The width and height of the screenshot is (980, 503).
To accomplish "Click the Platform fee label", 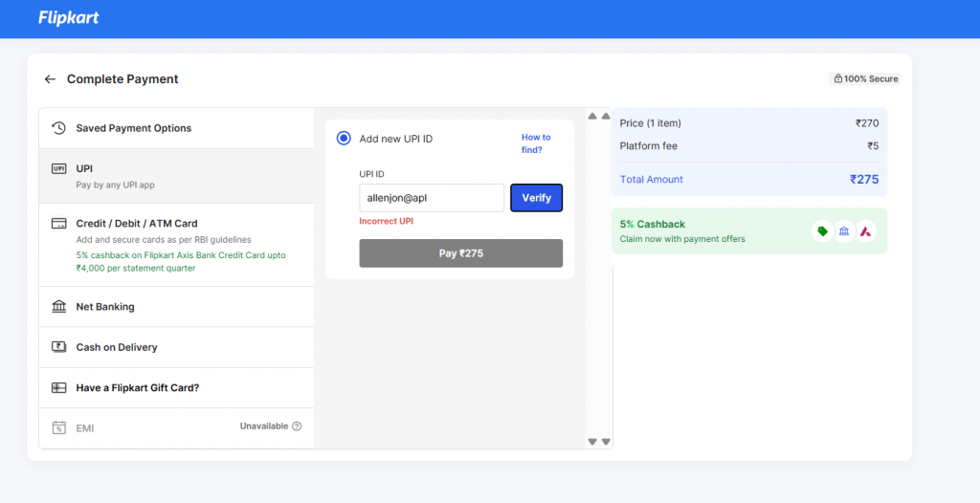I will [x=648, y=146].
